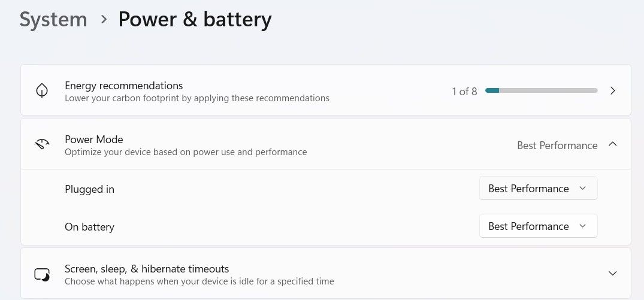This screenshot has height=300, width=644.
Task: Click the "Lower your carbon footprint" description
Action: [x=197, y=98]
